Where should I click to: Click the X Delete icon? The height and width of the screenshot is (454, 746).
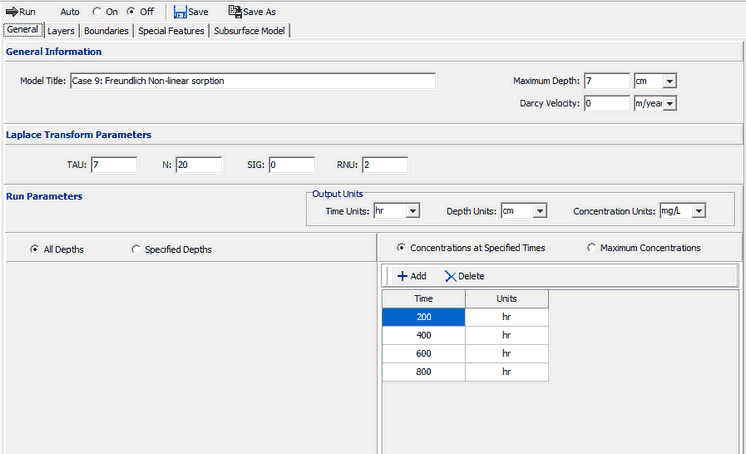(450, 276)
